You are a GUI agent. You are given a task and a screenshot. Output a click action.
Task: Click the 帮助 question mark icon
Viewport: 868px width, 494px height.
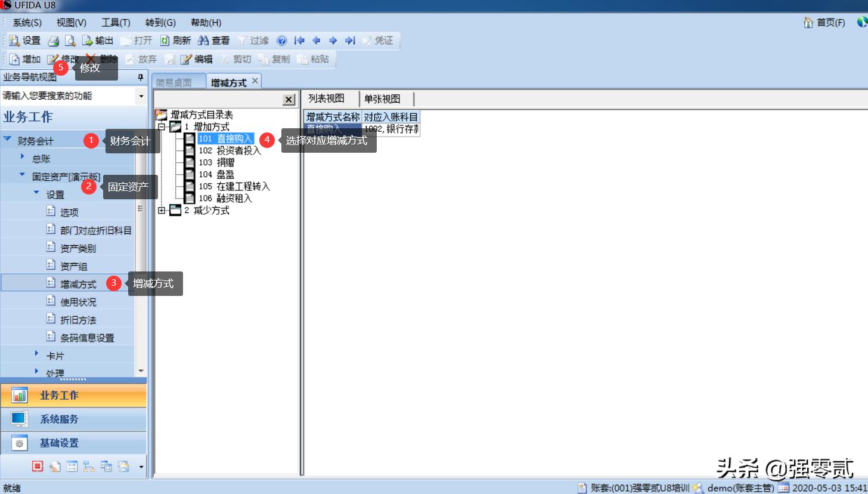[x=281, y=40]
